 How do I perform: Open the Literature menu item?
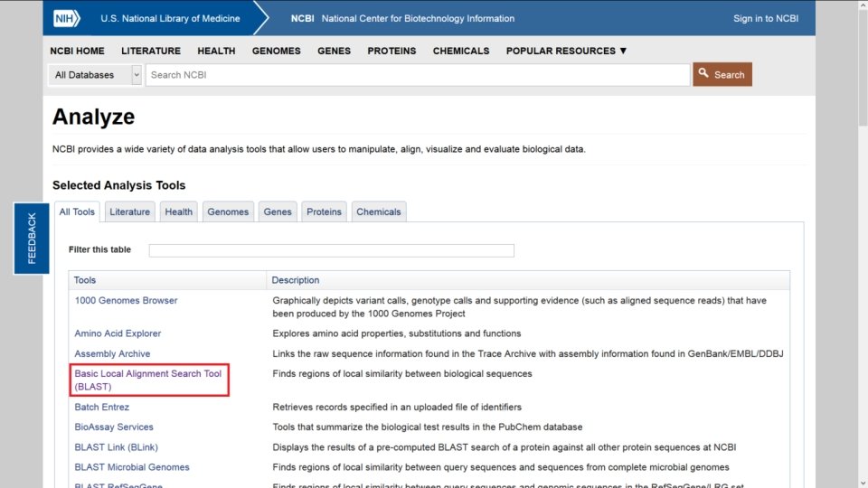tap(151, 51)
